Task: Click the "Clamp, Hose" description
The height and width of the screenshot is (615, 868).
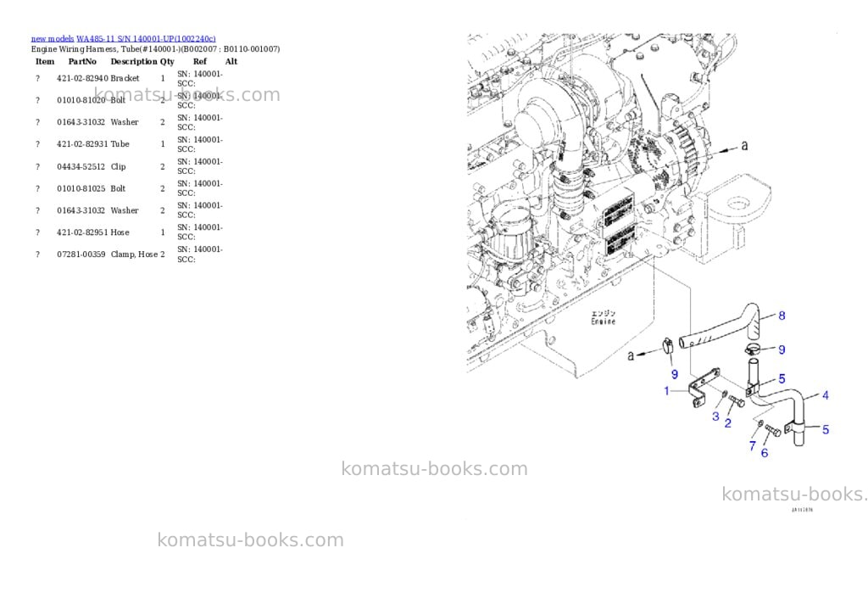Action: click(134, 254)
